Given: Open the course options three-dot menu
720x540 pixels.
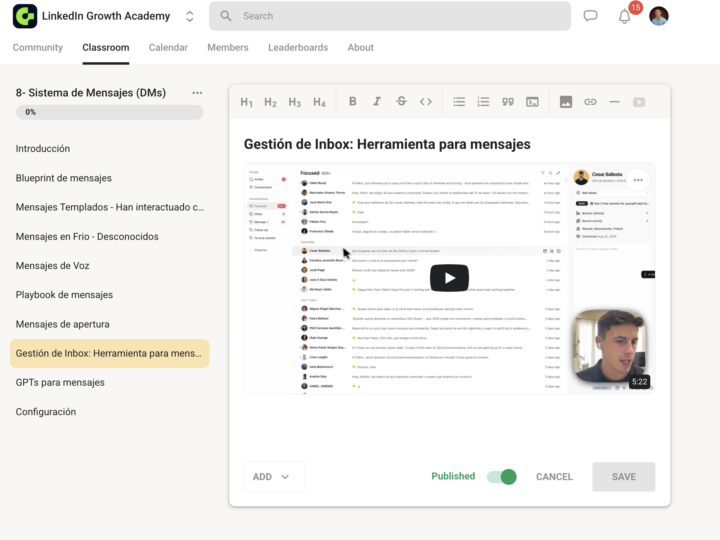Looking at the screenshot, I should click(197, 93).
